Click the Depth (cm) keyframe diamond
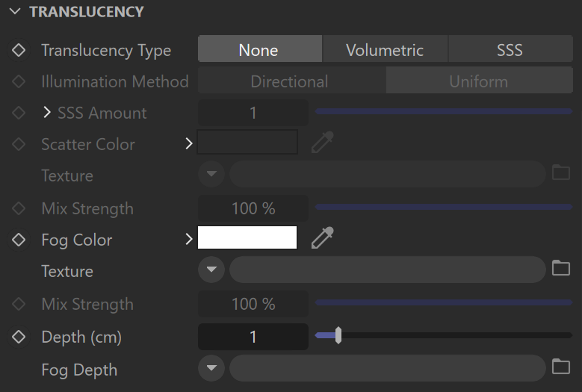 coord(19,337)
